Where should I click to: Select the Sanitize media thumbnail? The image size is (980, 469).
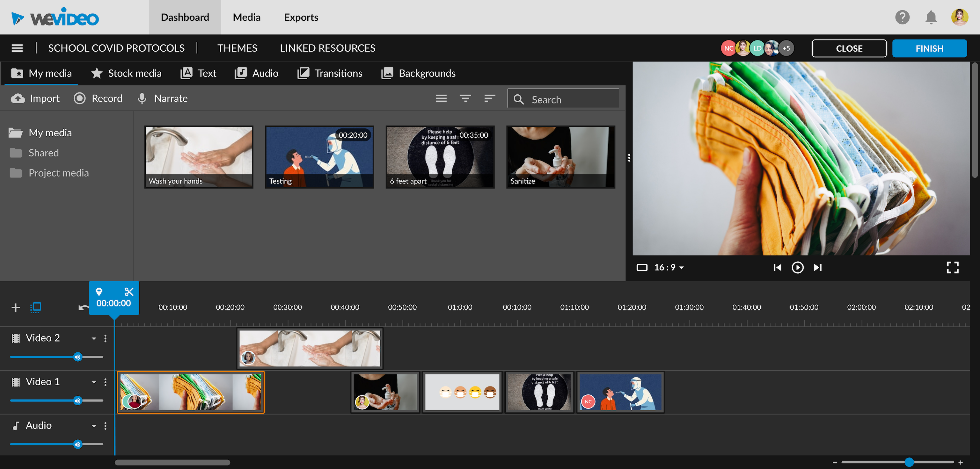pyautogui.click(x=560, y=156)
